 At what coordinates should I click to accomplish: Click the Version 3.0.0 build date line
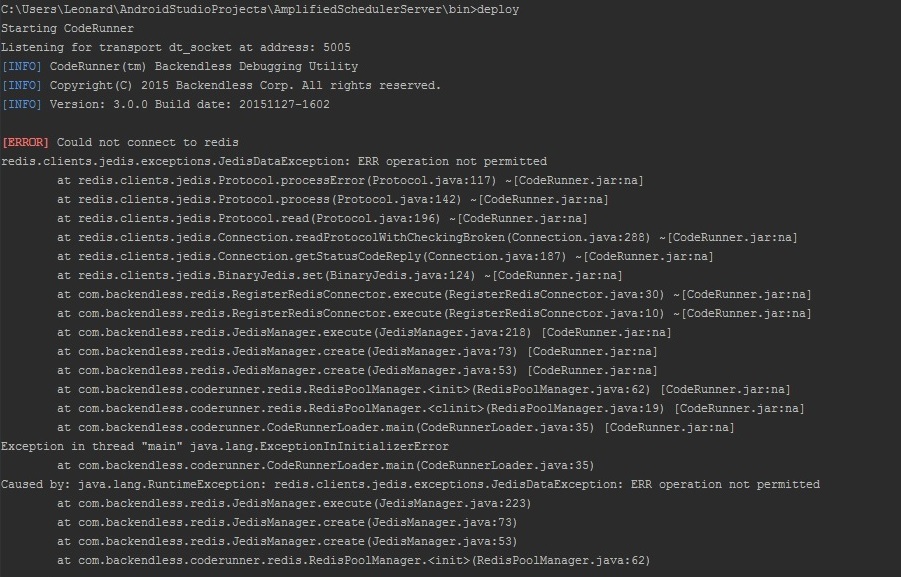click(165, 105)
